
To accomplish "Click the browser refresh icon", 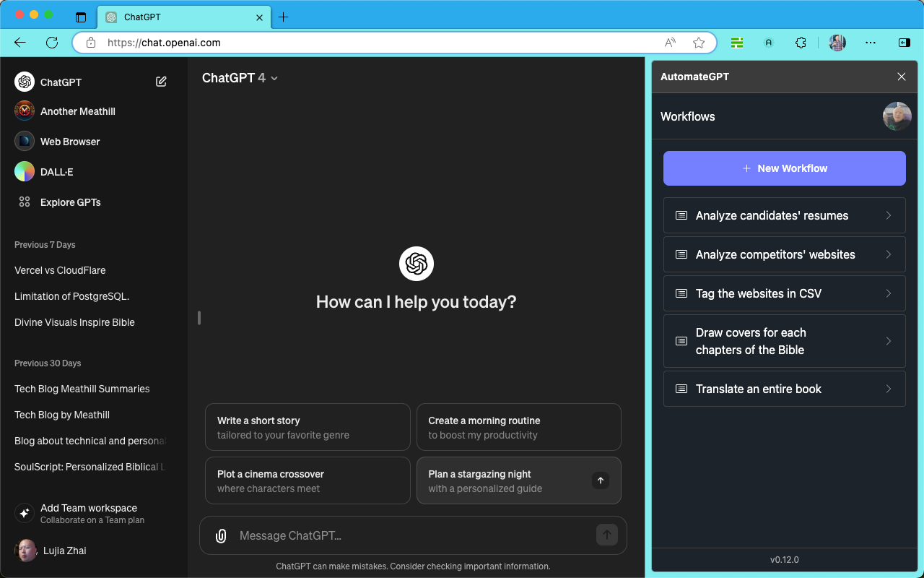I will click(x=52, y=43).
